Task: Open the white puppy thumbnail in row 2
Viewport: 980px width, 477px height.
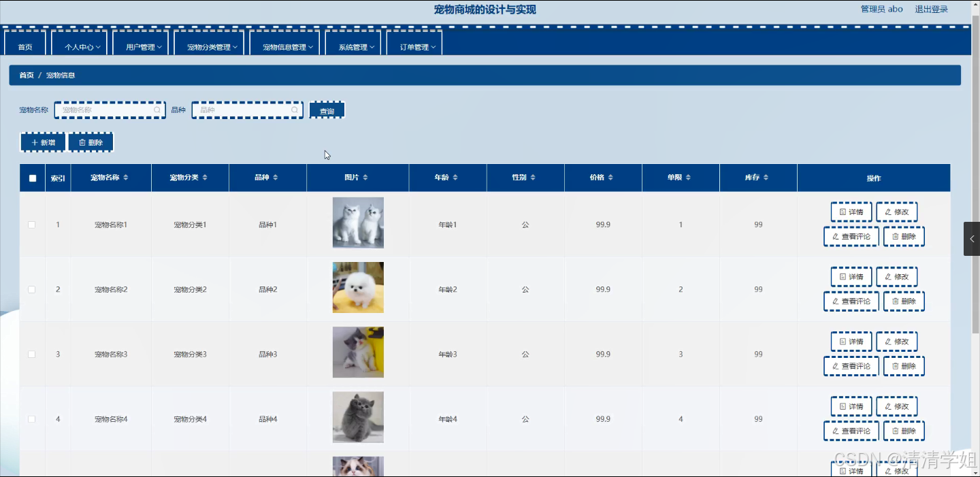Action: tap(358, 287)
